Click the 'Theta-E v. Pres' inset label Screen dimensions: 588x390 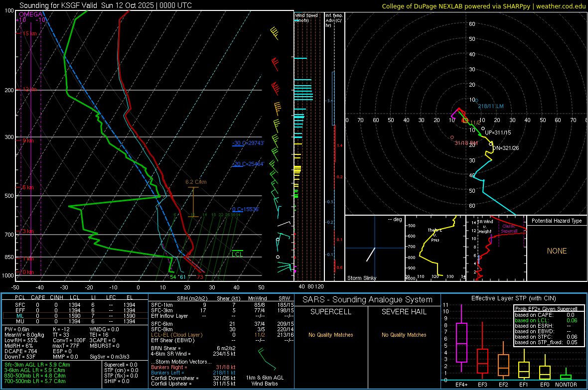point(435,235)
